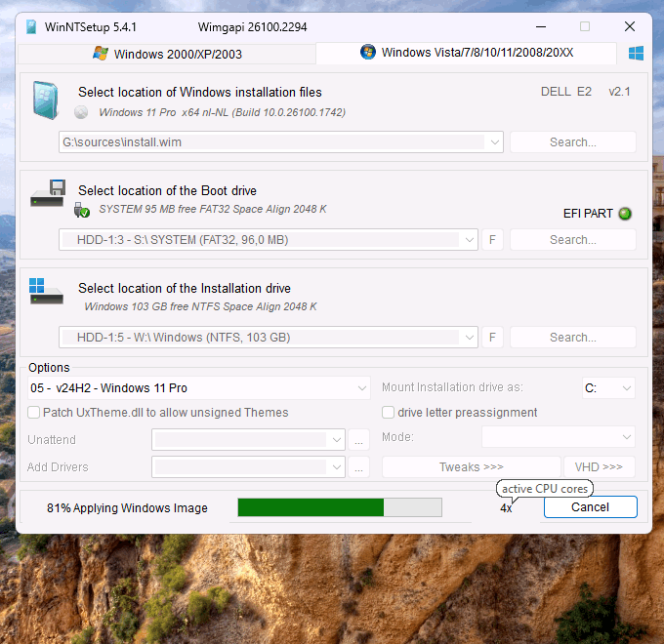Viewport: 664px width, 644px height.
Task: Minimize the WinNTSetup window
Action: [541, 26]
